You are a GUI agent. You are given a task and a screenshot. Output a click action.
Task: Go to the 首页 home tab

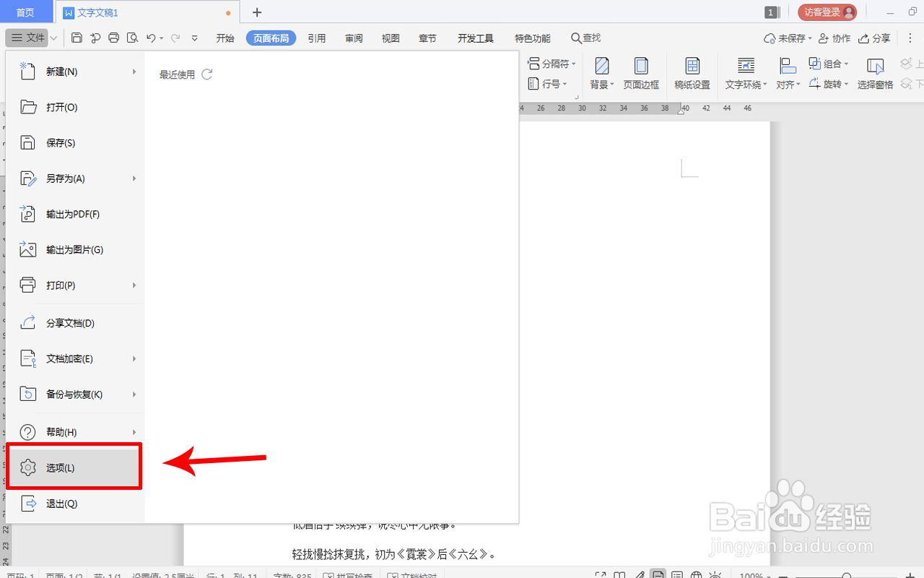[x=26, y=12]
